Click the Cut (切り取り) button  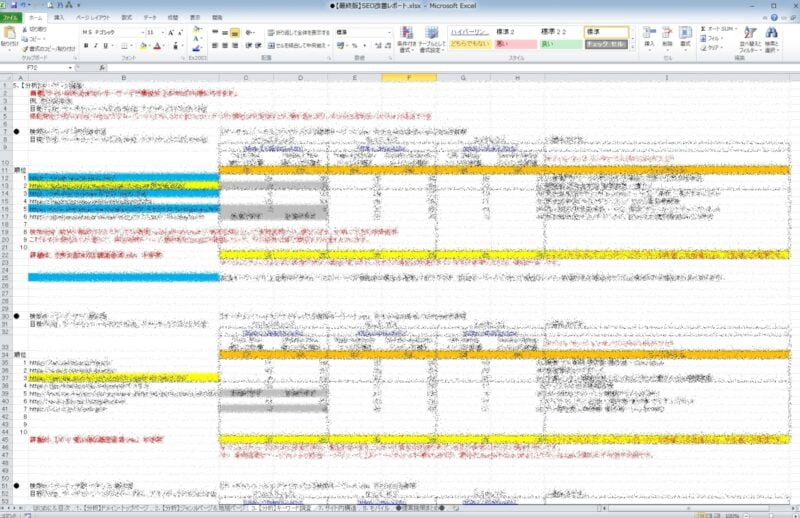[x=34, y=30]
